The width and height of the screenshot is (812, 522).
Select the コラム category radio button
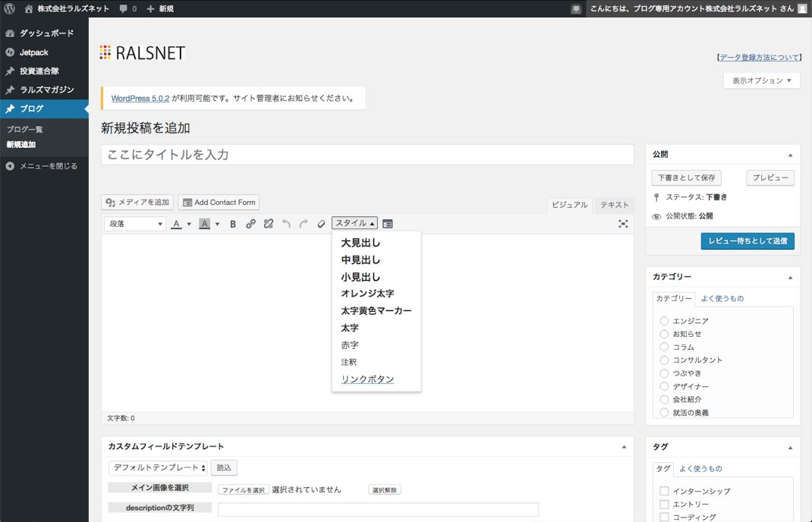664,347
